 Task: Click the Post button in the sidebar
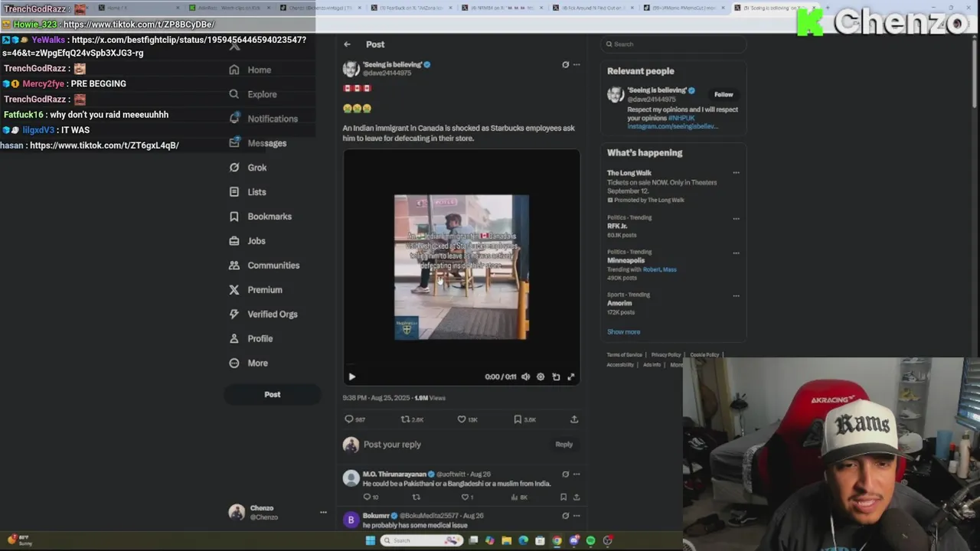tap(273, 395)
